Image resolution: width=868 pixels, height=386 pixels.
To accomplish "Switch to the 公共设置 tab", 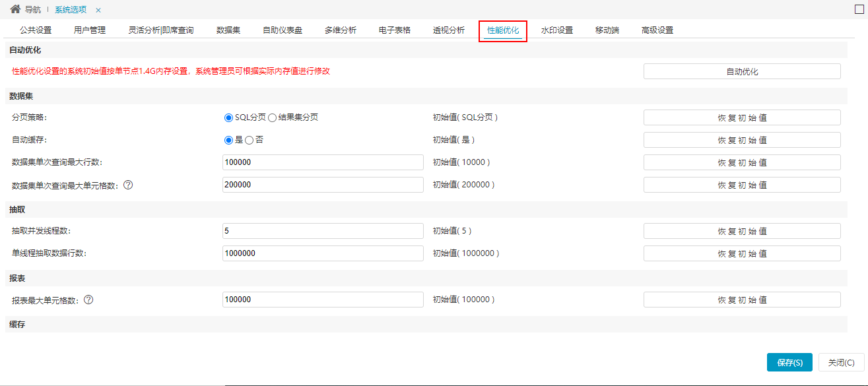I will click(x=36, y=30).
